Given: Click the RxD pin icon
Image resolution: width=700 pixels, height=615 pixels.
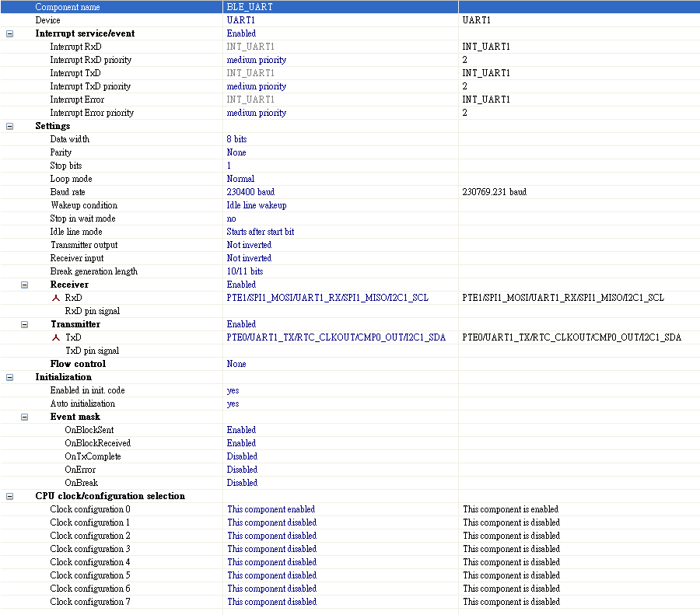Looking at the screenshot, I should (56, 298).
